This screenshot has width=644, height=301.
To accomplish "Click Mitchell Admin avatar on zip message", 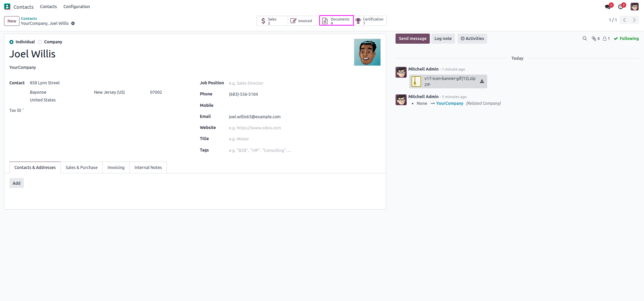I will [401, 72].
